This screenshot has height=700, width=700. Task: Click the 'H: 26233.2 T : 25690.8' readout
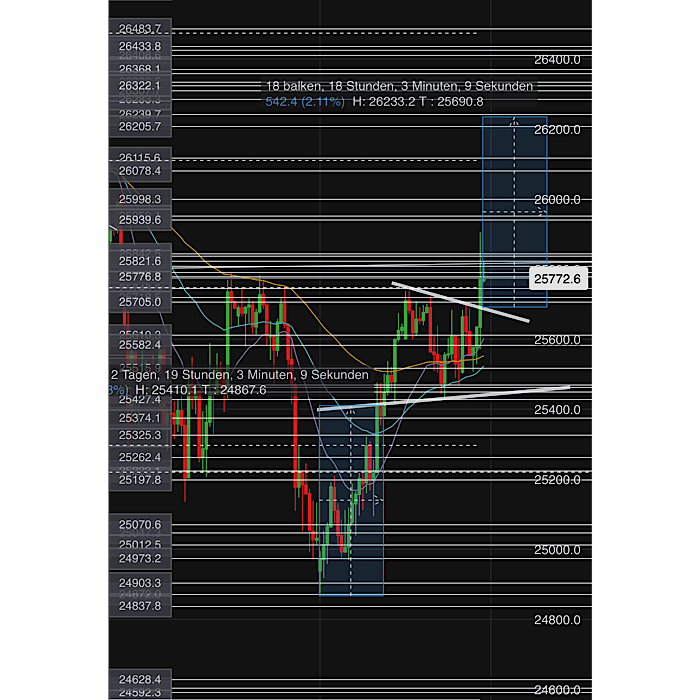(418, 102)
